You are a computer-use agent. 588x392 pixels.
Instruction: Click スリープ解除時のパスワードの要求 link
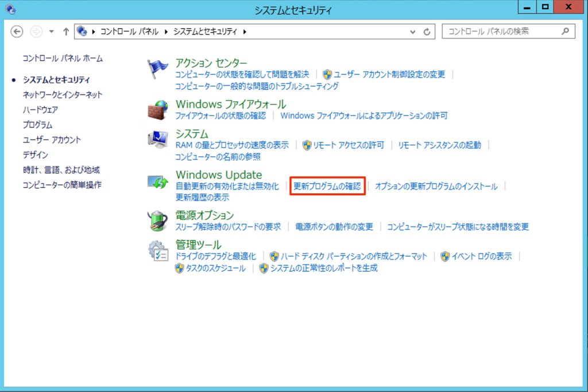click(x=228, y=226)
